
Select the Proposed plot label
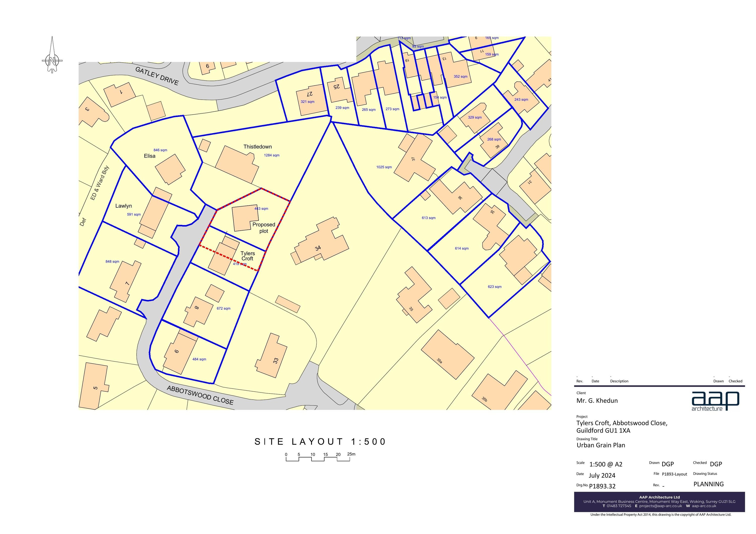pyautogui.click(x=264, y=228)
